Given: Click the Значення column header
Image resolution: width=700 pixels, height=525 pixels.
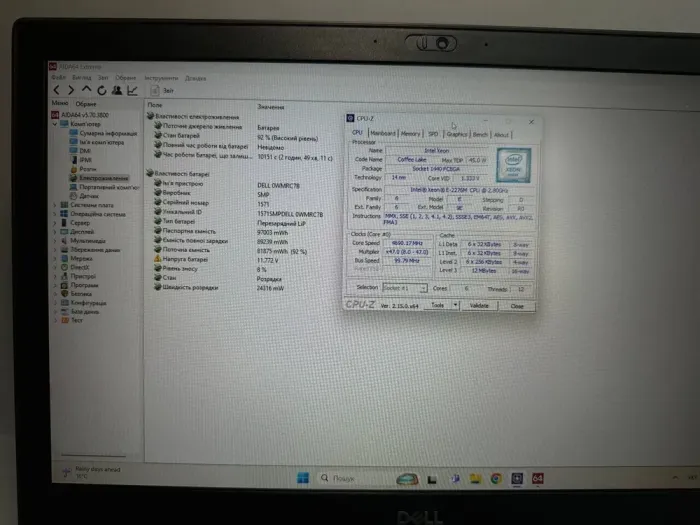Looking at the screenshot, I should click(x=271, y=107).
